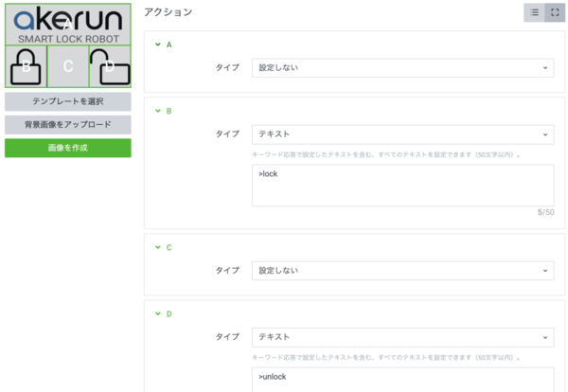Select unlocked padlock region D
This screenshot has height=392, width=568.
click(x=110, y=66)
